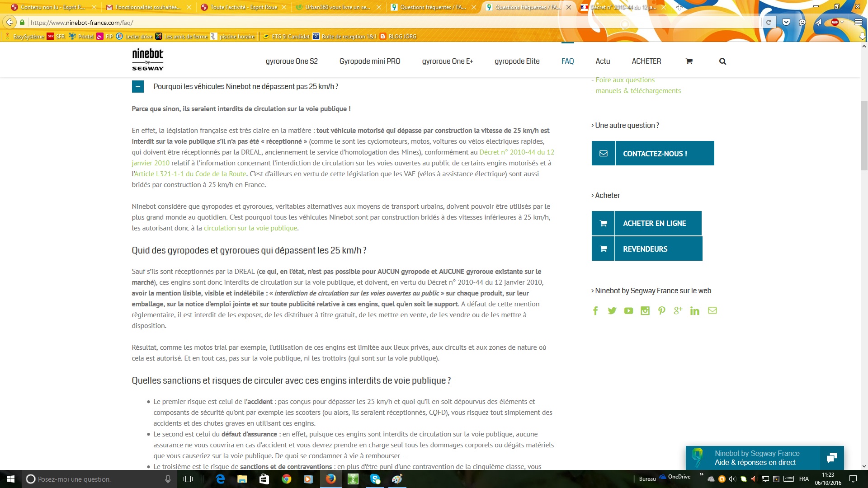The image size is (868, 488).
Task: Open the ACHETER menu item
Action: coord(646,61)
